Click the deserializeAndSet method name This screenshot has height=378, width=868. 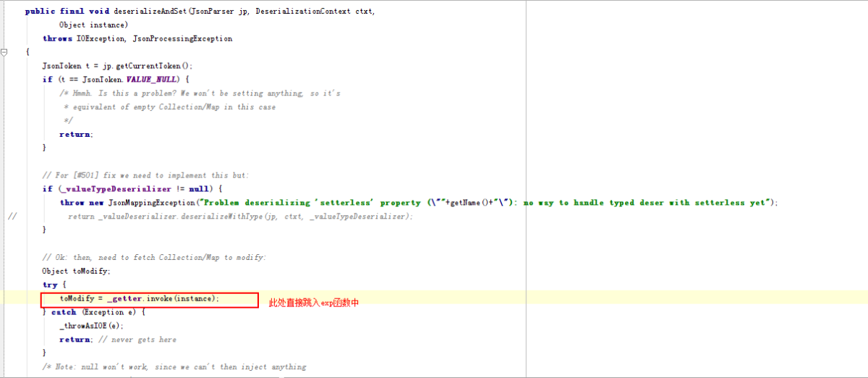click(x=150, y=11)
